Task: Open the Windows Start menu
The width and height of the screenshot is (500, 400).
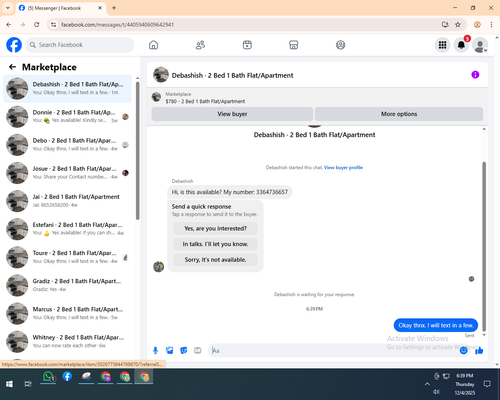Action: coord(9,384)
